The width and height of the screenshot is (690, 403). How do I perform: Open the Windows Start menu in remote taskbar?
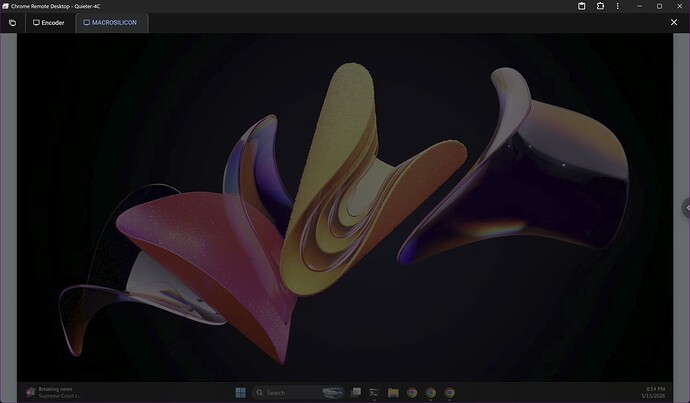241,392
